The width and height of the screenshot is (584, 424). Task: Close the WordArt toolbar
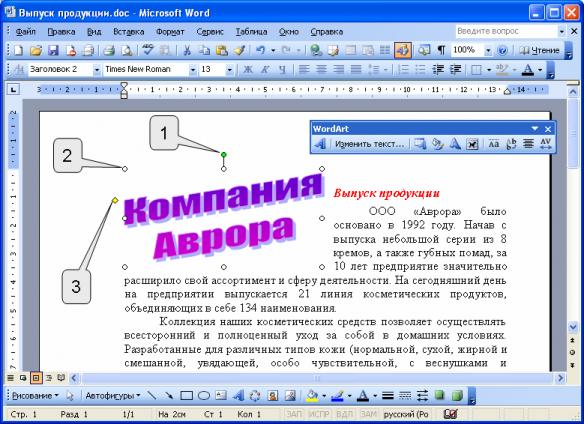click(x=548, y=129)
